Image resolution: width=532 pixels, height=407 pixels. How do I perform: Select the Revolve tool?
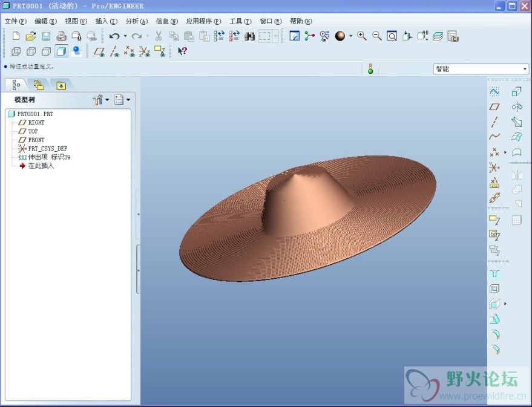point(516,107)
